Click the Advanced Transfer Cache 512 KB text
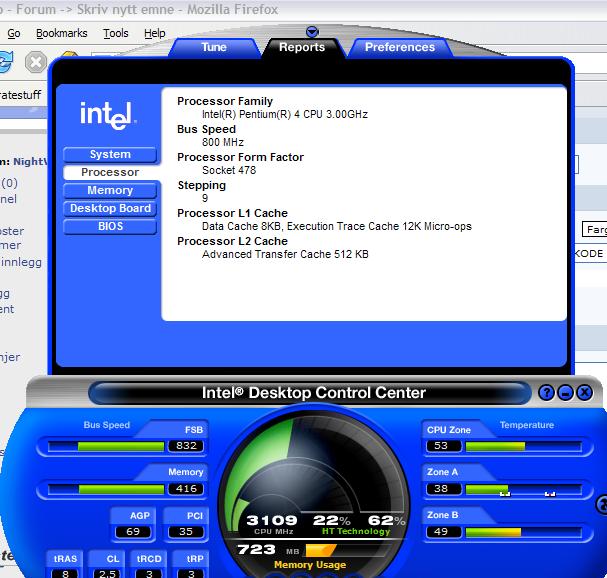This screenshot has height=578, width=607. [285, 254]
